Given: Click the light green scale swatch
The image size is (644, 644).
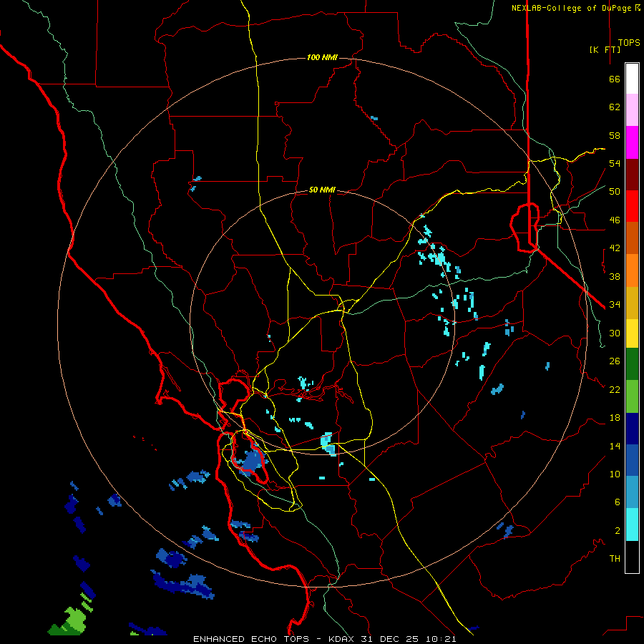Looking at the screenshot, I should click(x=632, y=396).
